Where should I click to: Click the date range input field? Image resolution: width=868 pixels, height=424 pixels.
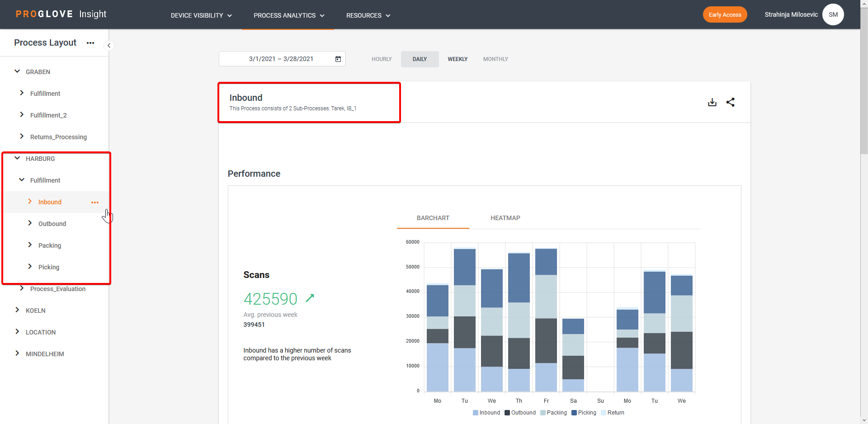point(282,59)
